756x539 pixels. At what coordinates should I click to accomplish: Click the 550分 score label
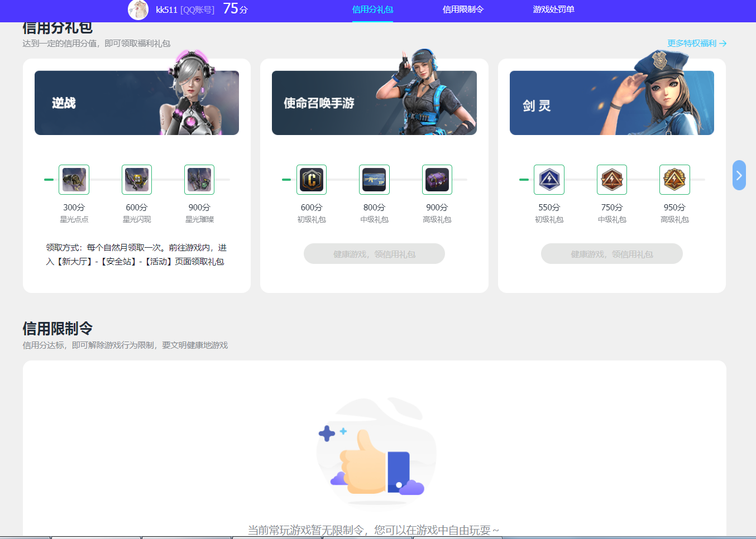click(x=549, y=207)
